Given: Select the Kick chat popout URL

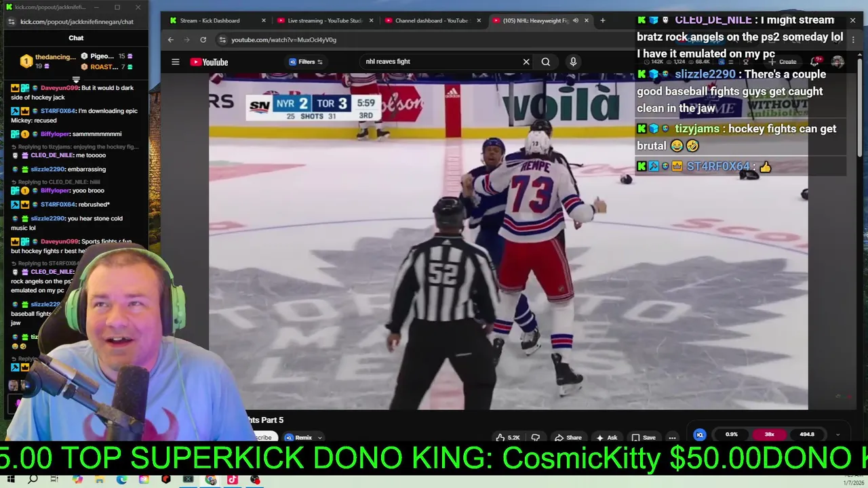Looking at the screenshot, I should coord(77,22).
